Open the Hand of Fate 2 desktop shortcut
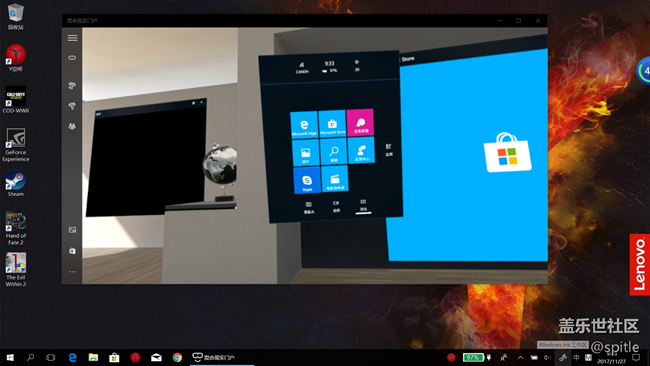The image size is (650, 366). click(x=16, y=228)
